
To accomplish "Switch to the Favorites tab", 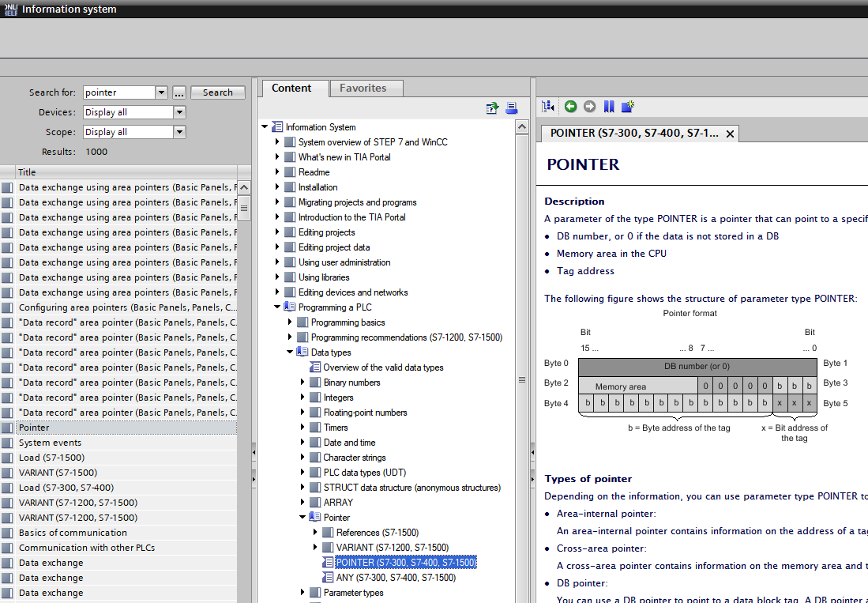I will click(x=363, y=89).
